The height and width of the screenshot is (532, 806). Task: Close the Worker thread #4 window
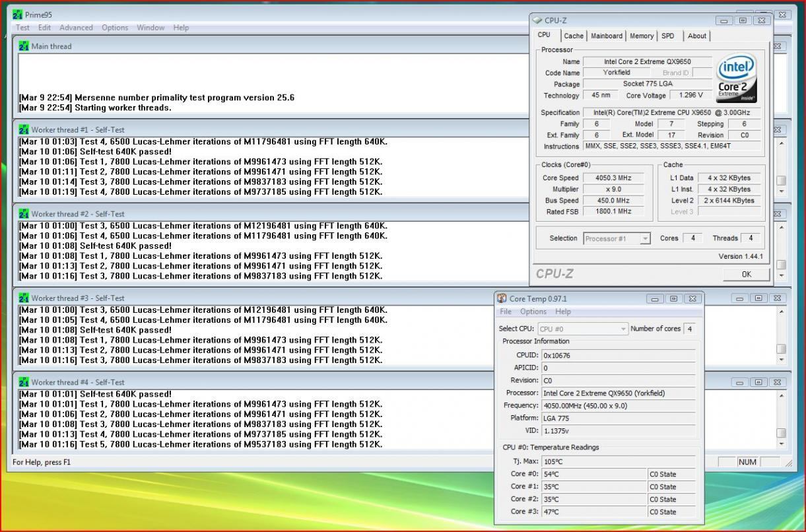pos(777,383)
